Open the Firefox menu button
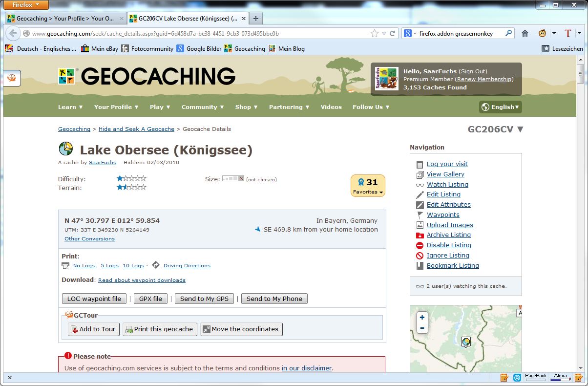 point(27,5)
